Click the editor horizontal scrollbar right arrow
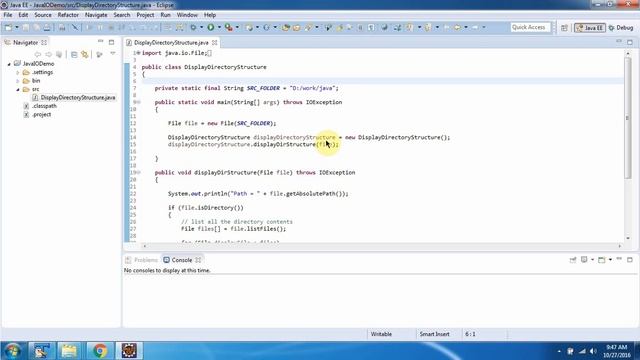The image size is (640, 360). 620,246
